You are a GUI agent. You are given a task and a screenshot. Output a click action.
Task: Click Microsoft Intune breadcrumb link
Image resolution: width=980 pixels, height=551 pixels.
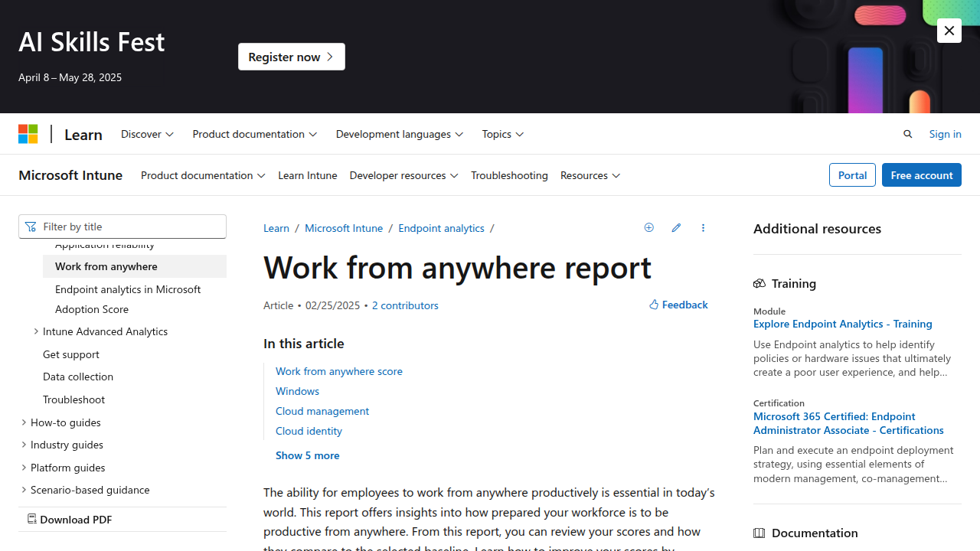point(344,228)
